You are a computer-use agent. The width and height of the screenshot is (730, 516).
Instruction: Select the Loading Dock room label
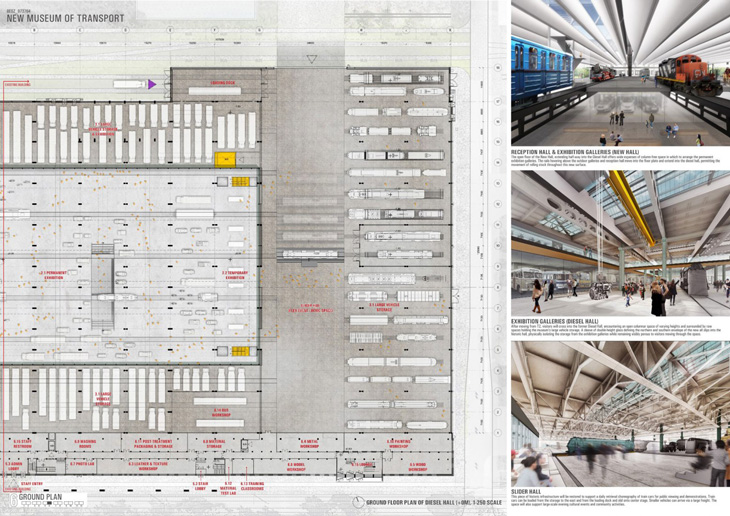[x=223, y=83]
